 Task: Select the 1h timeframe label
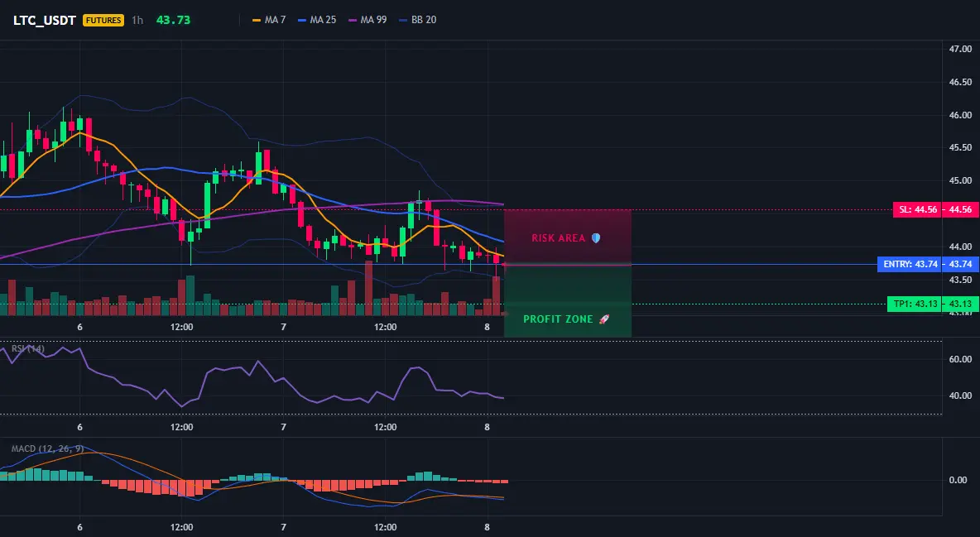137,20
